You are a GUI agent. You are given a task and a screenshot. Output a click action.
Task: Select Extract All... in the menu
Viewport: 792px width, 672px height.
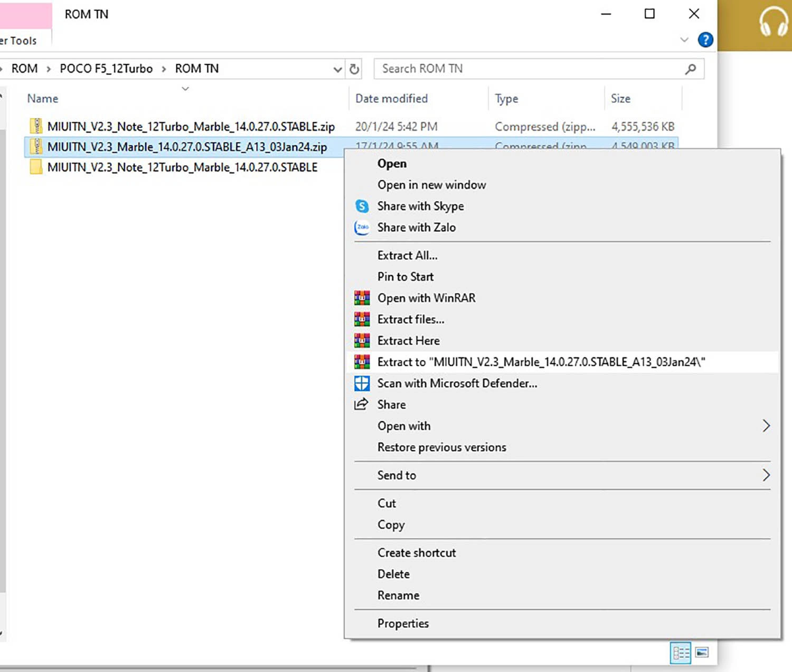click(407, 255)
